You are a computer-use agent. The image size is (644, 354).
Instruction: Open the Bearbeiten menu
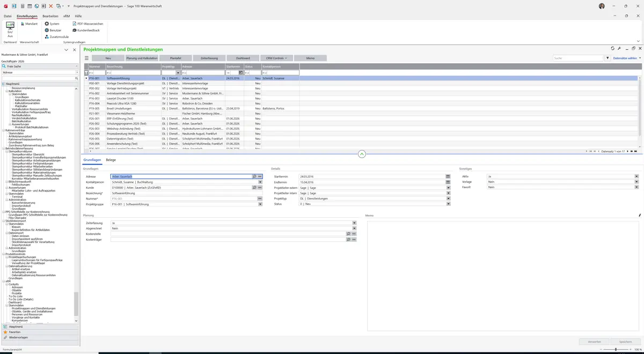coord(50,16)
